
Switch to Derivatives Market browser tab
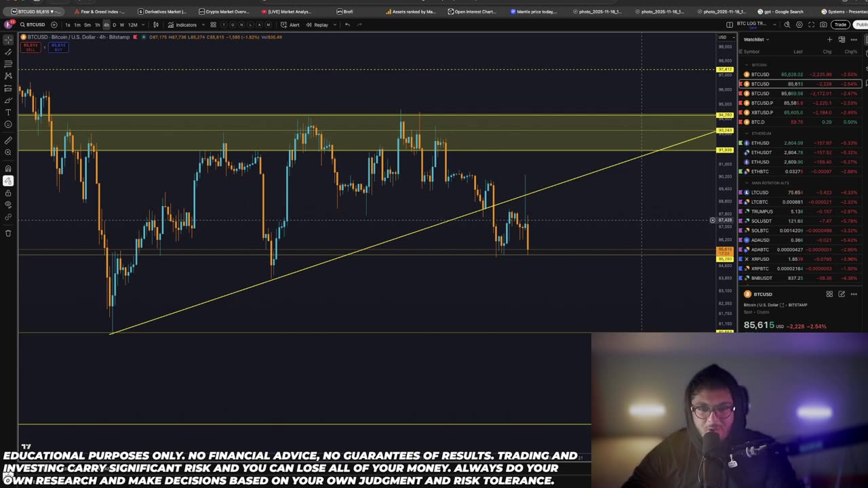(163, 12)
